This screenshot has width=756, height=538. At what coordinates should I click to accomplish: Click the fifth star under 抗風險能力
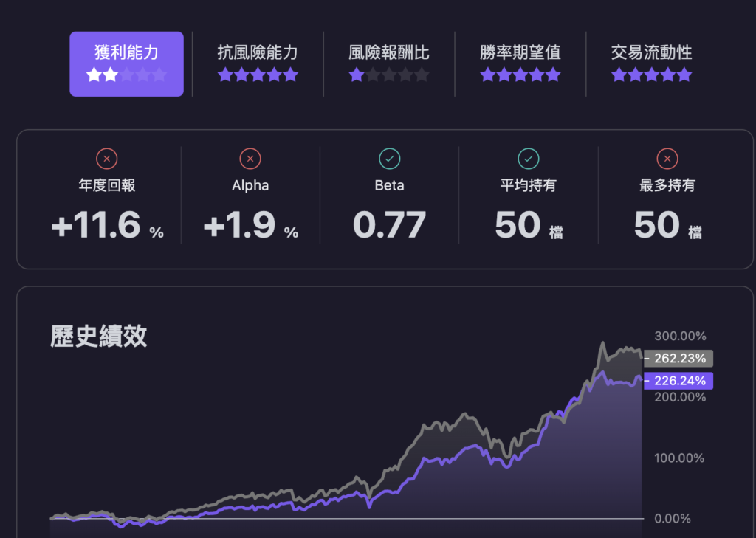pyautogui.click(x=290, y=75)
